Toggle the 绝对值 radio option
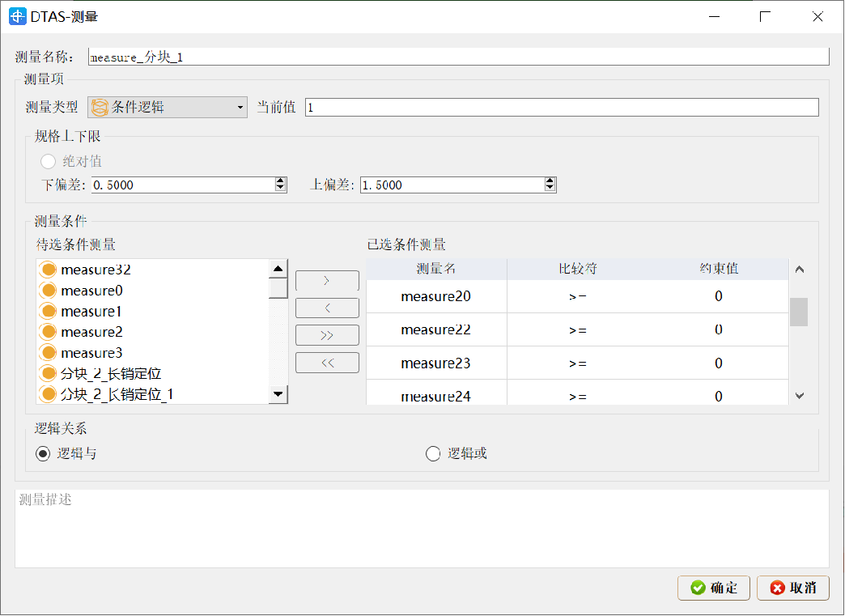 [x=49, y=162]
